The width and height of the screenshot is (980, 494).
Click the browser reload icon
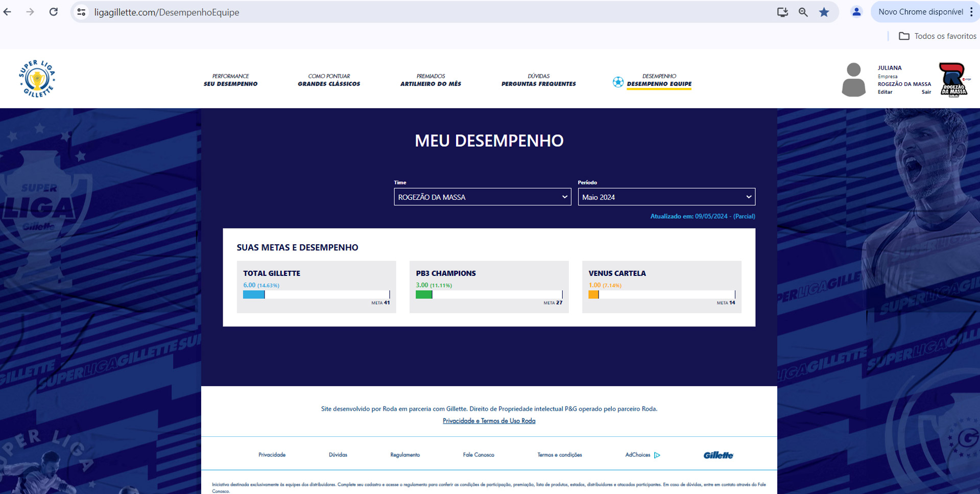coord(54,12)
